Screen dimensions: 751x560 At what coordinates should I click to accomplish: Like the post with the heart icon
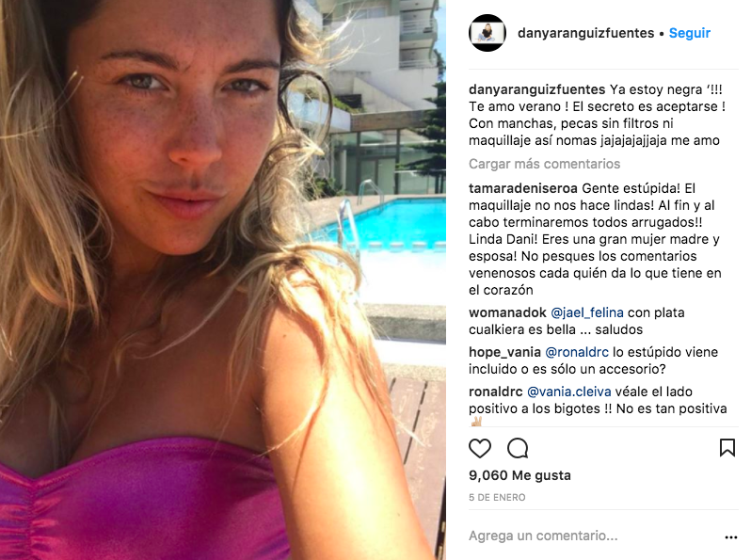(x=479, y=448)
